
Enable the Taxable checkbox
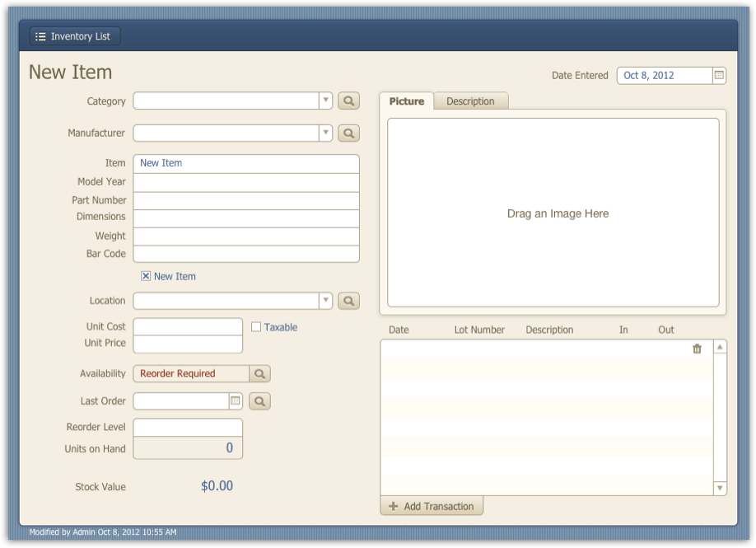click(x=256, y=327)
